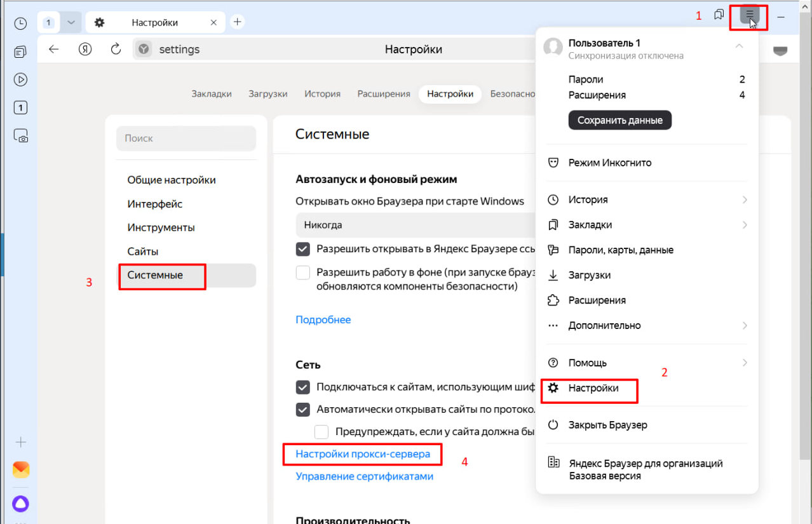Click the hamburger main menu button

(x=750, y=15)
